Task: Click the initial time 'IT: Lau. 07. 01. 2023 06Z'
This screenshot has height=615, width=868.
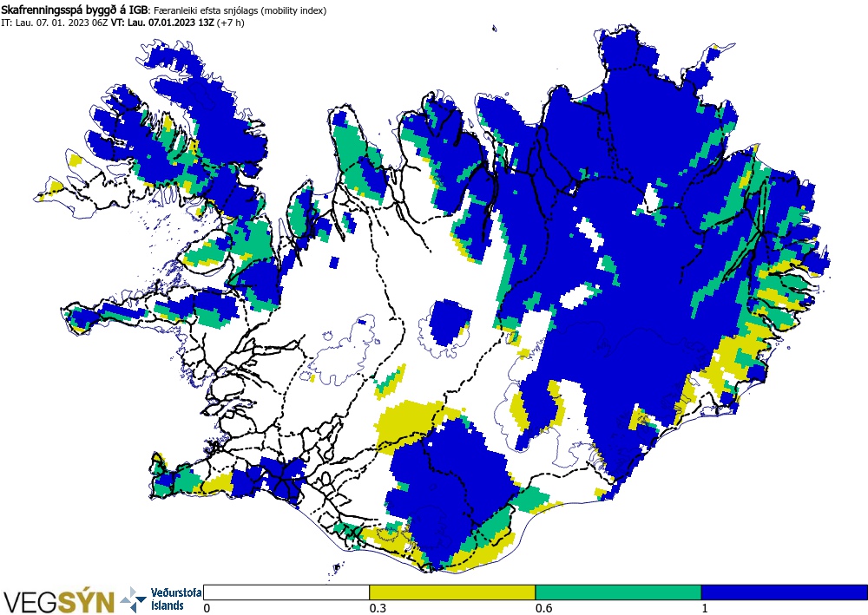Action: point(55,23)
